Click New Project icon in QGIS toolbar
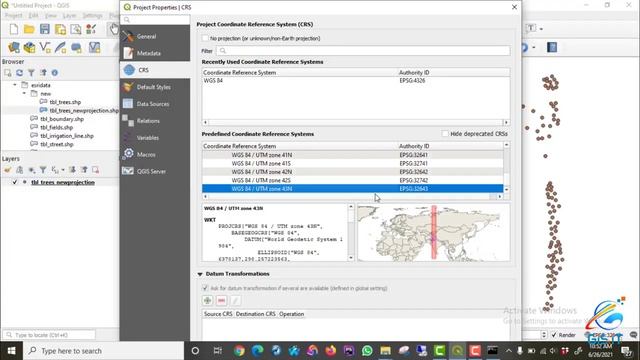The height and width of the screenshot is (360, 640). [14, 29]
